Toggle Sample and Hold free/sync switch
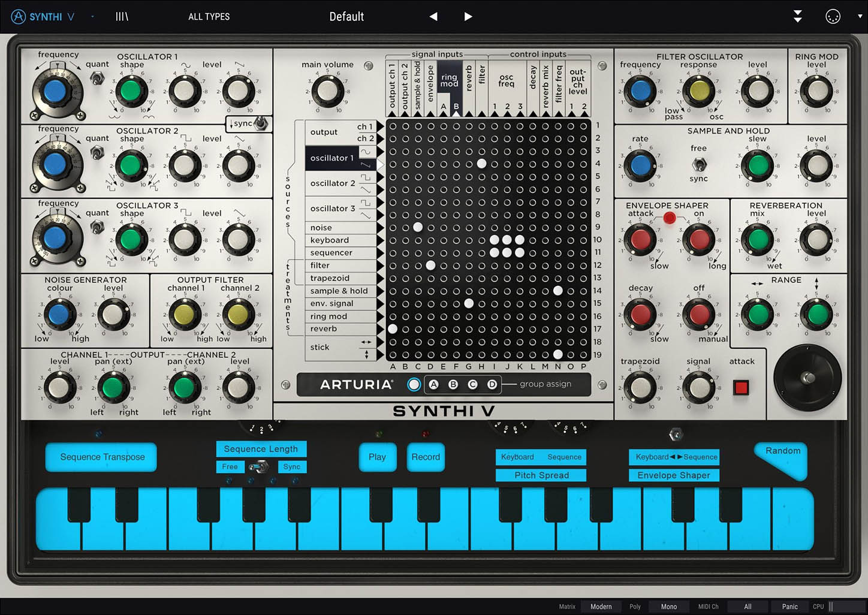868x615 pixels. coord(698,164)
